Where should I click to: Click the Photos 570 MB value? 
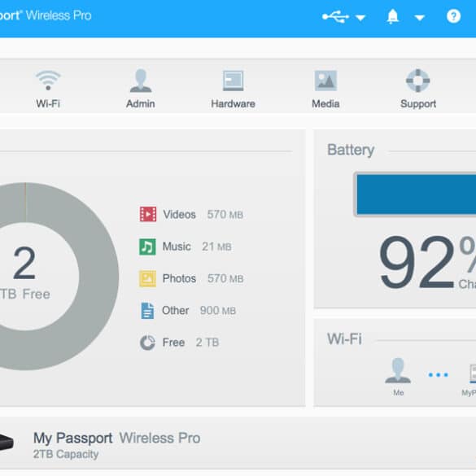click(x=225, y=278)
